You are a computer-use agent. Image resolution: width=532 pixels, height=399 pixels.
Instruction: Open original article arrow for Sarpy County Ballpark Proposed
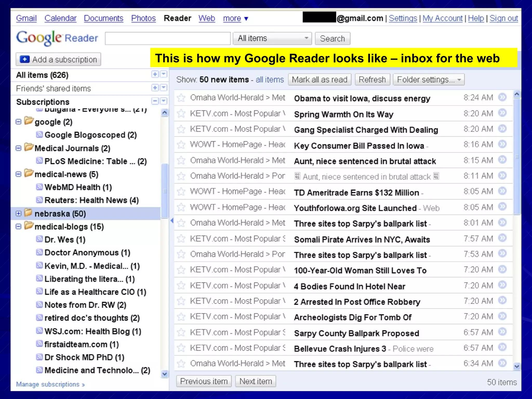[502, 332]
